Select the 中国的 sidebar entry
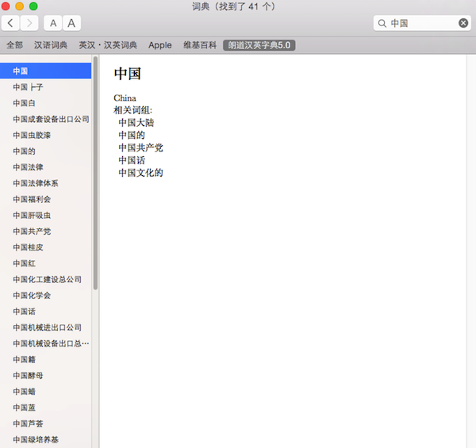Viewport: 476px width, 448px height. point(45,151)
